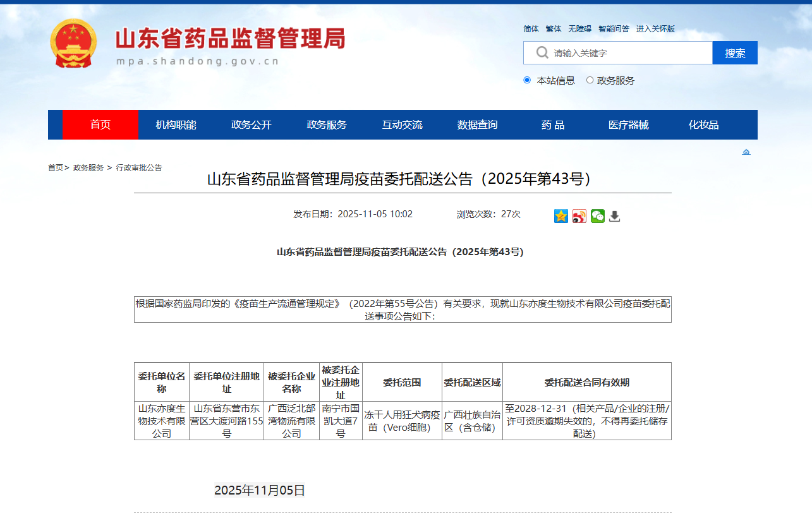Open 数据查询 in the navigation bar
The image size is (812, 516).
click(477, 124)
